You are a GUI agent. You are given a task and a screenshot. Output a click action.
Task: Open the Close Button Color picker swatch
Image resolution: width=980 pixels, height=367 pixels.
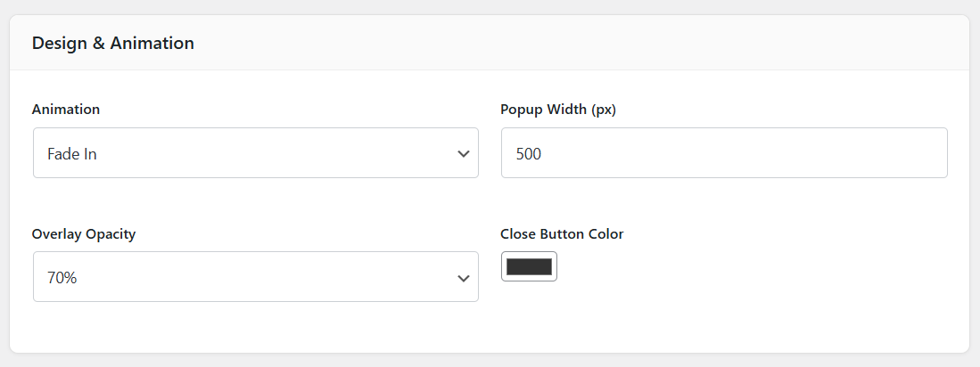click(x=529, y=266)
